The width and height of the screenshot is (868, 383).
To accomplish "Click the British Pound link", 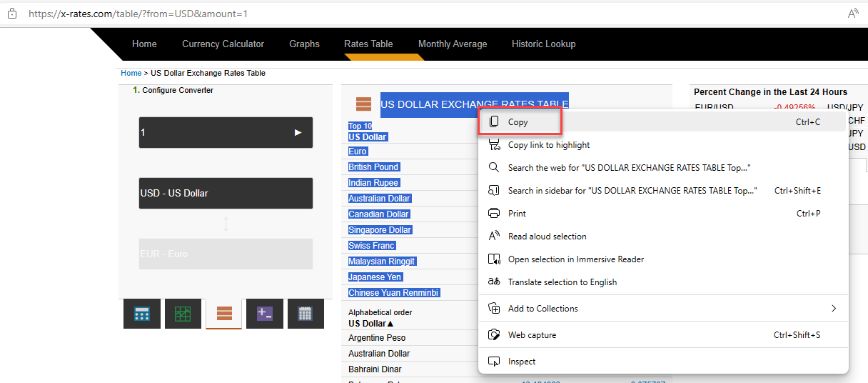I will pos(373,167).
